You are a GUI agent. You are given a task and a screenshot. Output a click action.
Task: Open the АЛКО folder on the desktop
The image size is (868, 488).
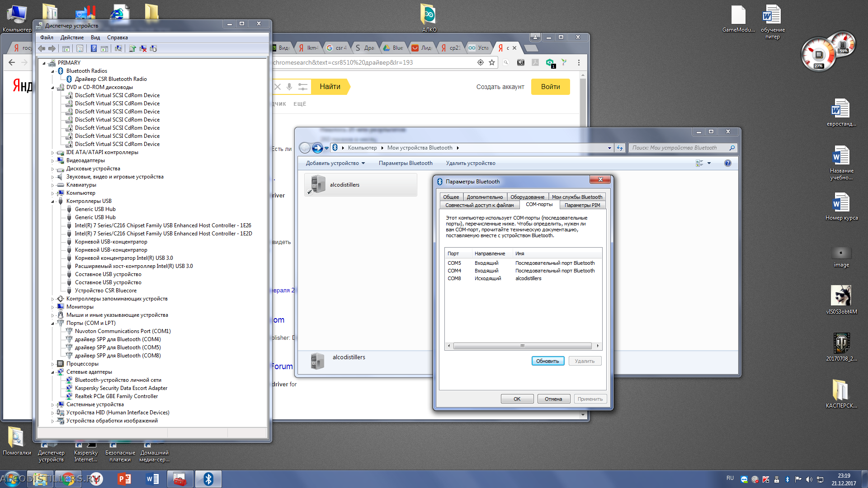pos(429,18)
